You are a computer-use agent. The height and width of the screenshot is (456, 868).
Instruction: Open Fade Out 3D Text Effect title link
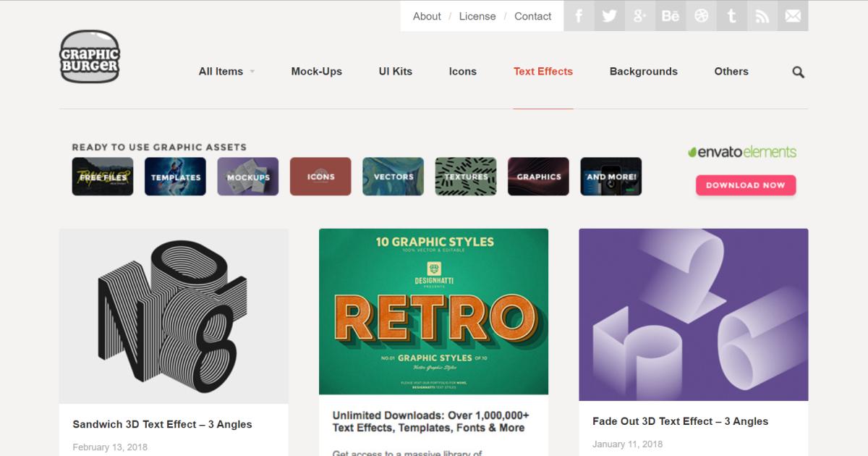pyautogui.click(x=681, y=421)
